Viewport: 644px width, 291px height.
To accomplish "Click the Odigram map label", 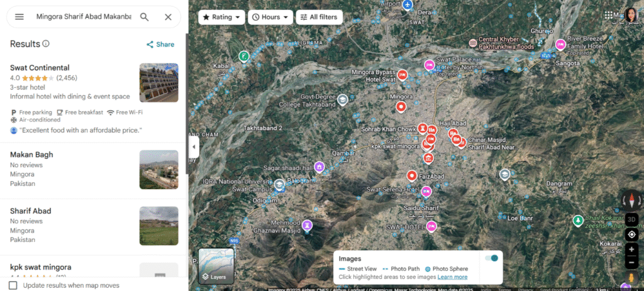I will coord(265,200).
